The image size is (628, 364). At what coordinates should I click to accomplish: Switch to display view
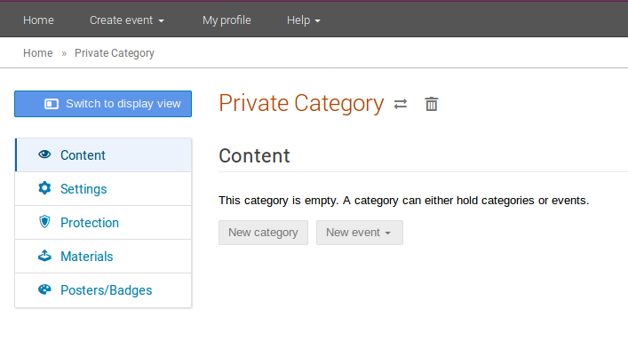click(103, 104)
